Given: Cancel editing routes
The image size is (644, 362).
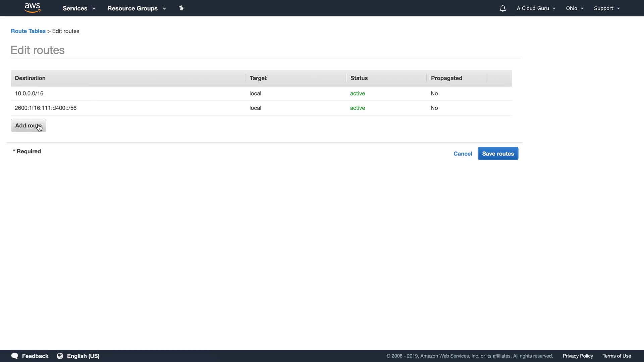Looking at the screenshot, I should pyautogui.click(x=463, y=154).
